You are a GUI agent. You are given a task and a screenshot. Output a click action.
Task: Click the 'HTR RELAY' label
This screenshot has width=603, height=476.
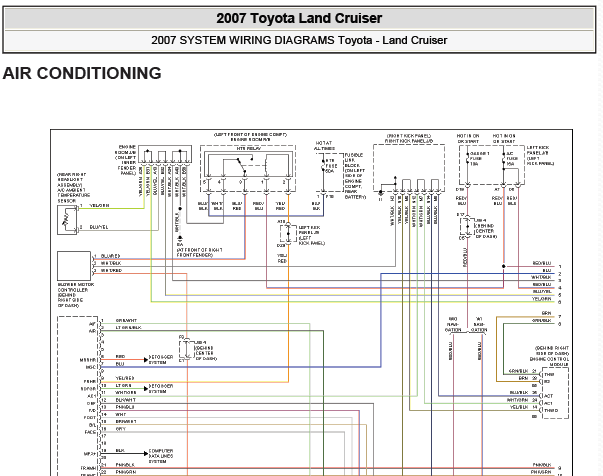[x=248, y=148]
